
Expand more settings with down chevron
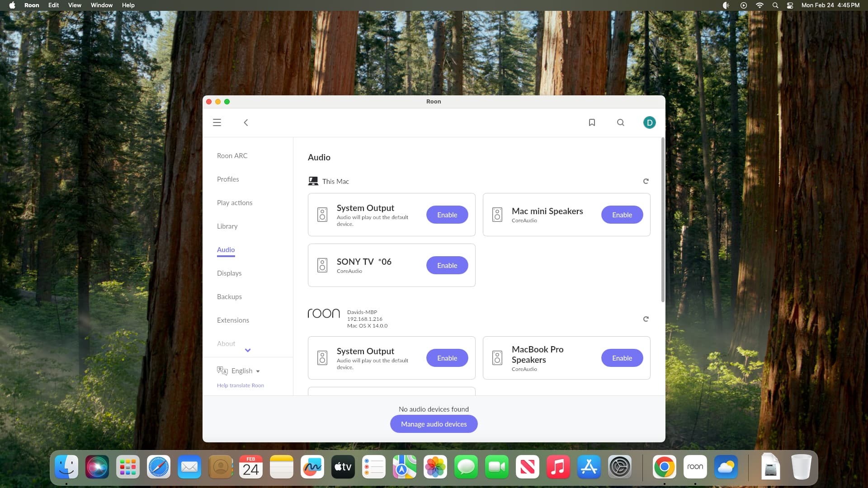pos(248,350)
